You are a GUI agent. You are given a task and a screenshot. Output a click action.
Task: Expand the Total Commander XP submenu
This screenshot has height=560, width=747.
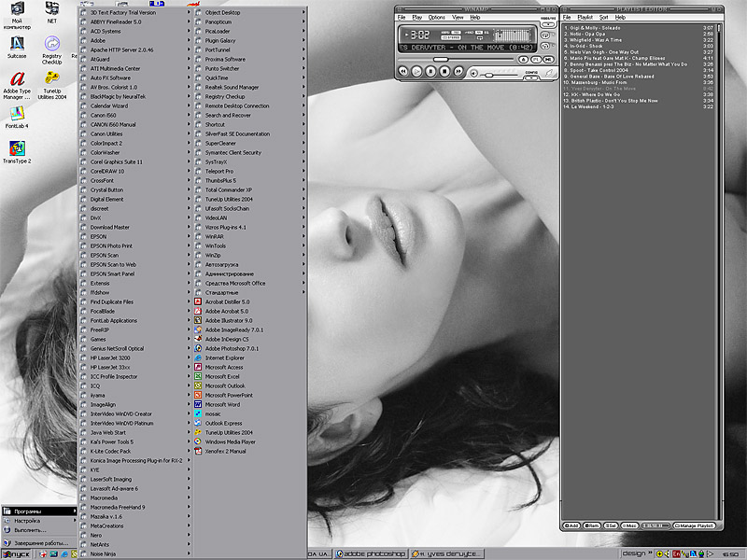tap(249, 190)
